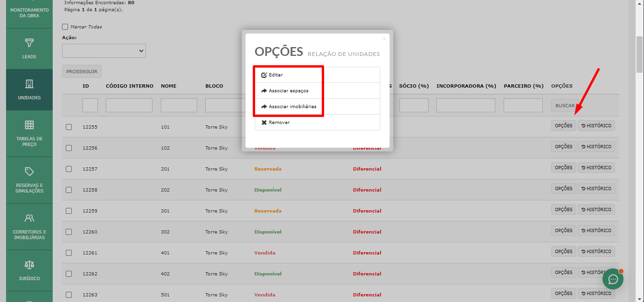This screenshot has height=302, width=644.
Task: Tick the checkbox for unit 12258
Action: pyautogui.click(x=69, y=190)
